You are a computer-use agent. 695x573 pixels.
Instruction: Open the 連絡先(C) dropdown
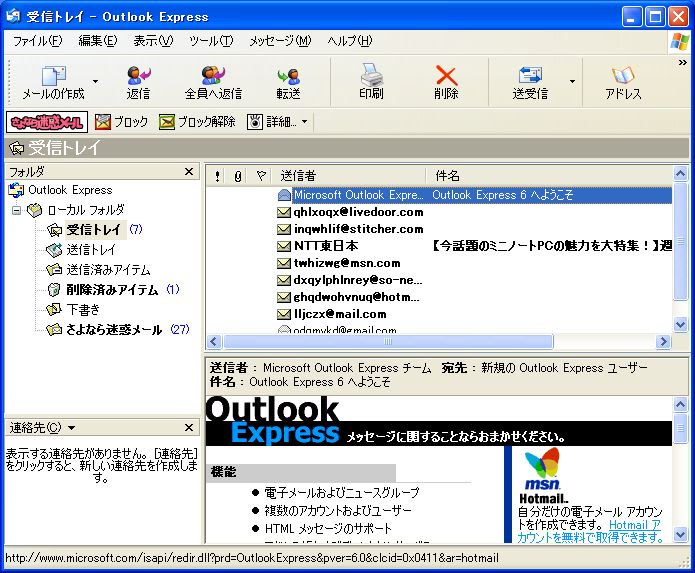[72, 428]
